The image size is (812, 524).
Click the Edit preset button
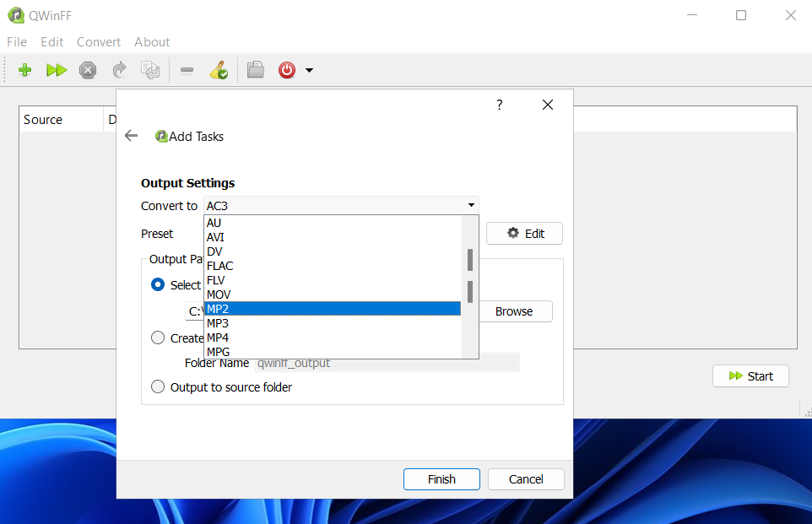[x=524, y=234]
